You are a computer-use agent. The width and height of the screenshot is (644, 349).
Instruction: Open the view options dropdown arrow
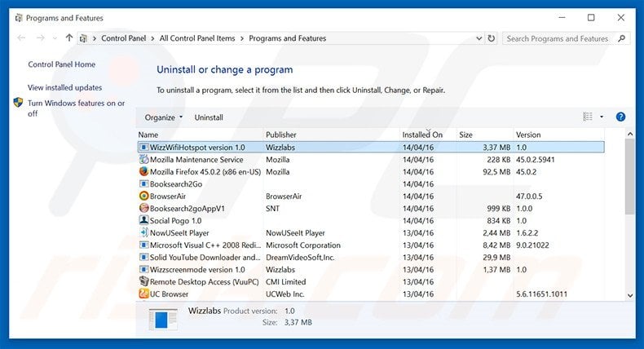(x=602, y=117)
